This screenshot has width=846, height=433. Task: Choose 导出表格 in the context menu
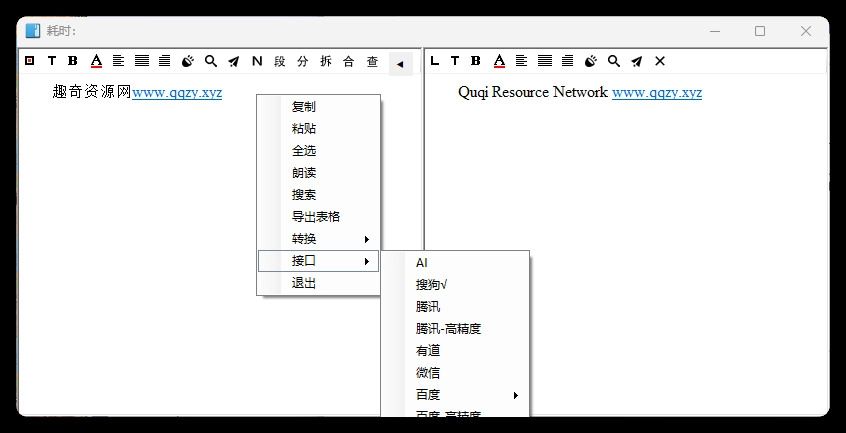[316, 217]
